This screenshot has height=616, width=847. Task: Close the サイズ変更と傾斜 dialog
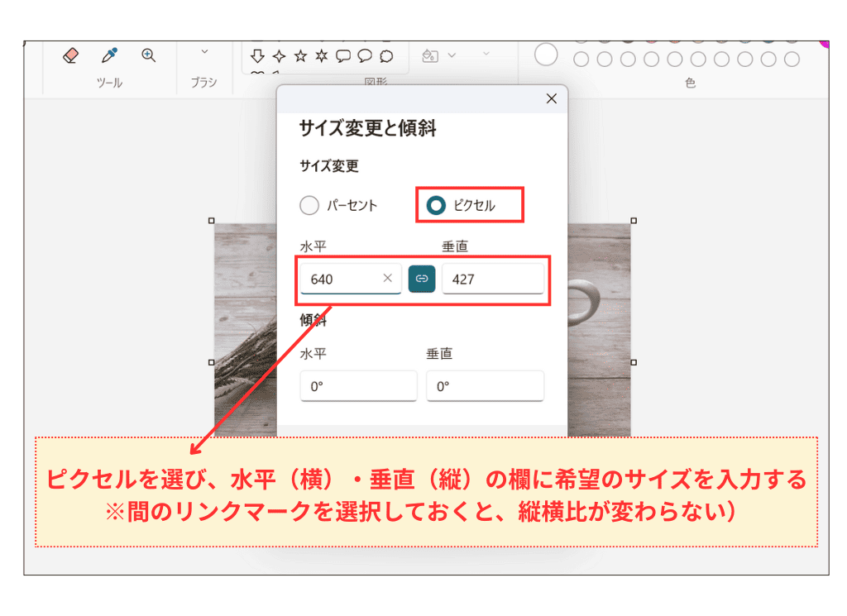pyautogui.click(x=551, y=98)
